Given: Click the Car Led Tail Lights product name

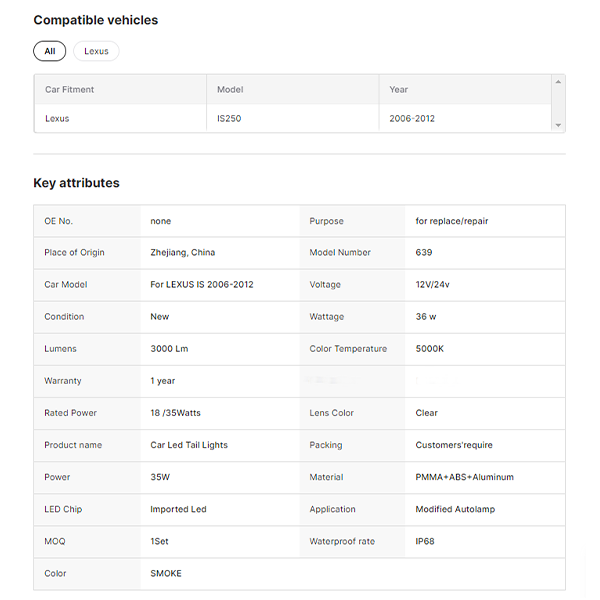Looking at the screenshot, I should tap(189, 445).
